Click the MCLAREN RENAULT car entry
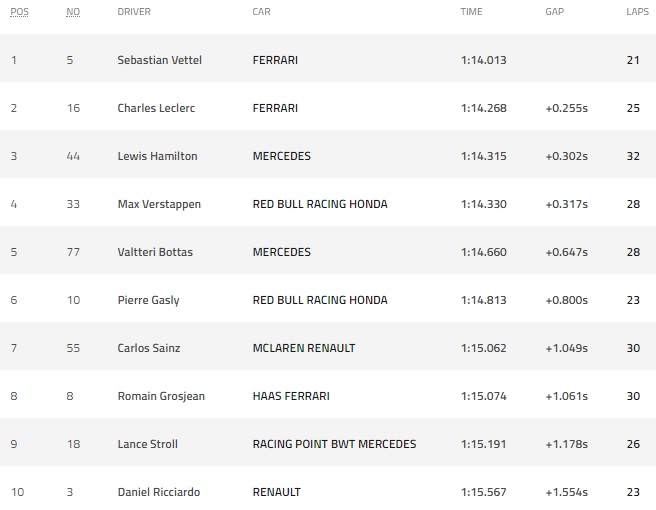This screenshot has width=656, height=510. click(304, 348)
